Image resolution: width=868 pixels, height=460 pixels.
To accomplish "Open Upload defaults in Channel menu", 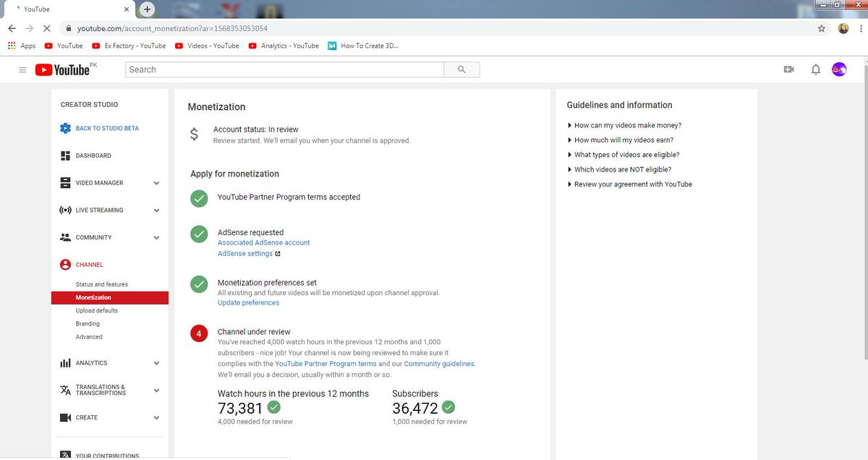I will pyautogui.click(x=97, y=311).
